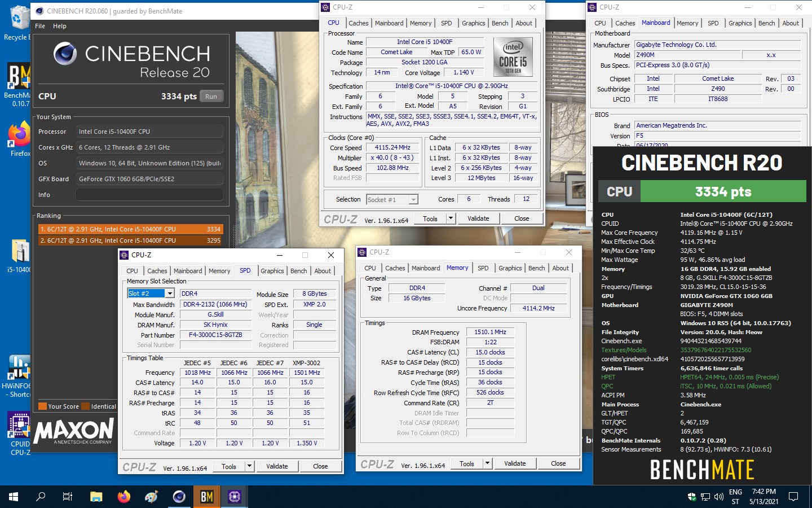Switch to Cinebench on the taskbar
Viewport: 812px width, 508px height.
(179, 497)
